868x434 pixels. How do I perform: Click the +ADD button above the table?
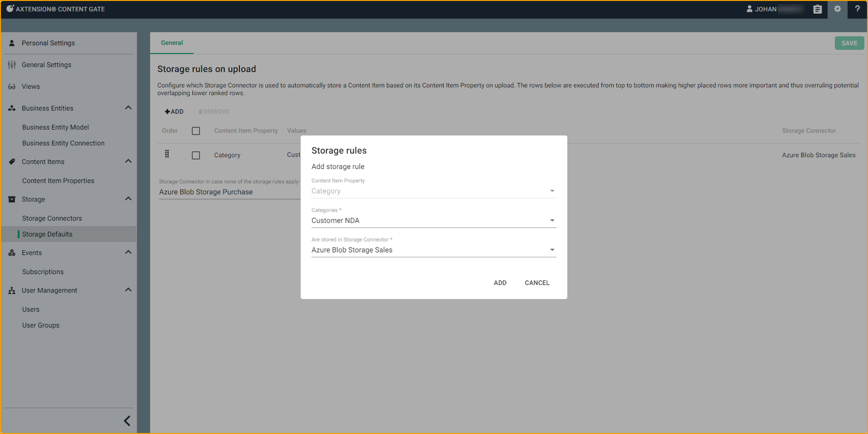pyautogui.click(x=174, y=112)
